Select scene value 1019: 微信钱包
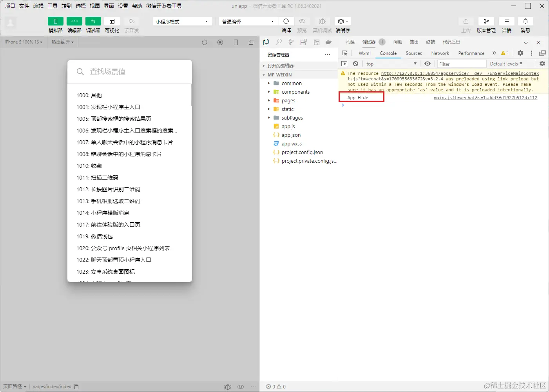The width and height of the screenshot is (549, 392). (95, 236)
